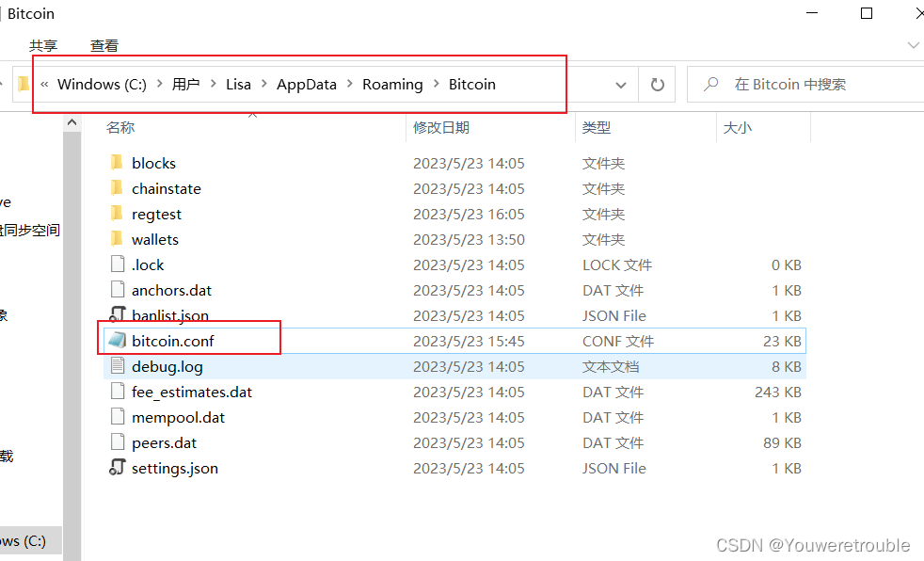Select the settings.json file name

[x=174, y=468]
